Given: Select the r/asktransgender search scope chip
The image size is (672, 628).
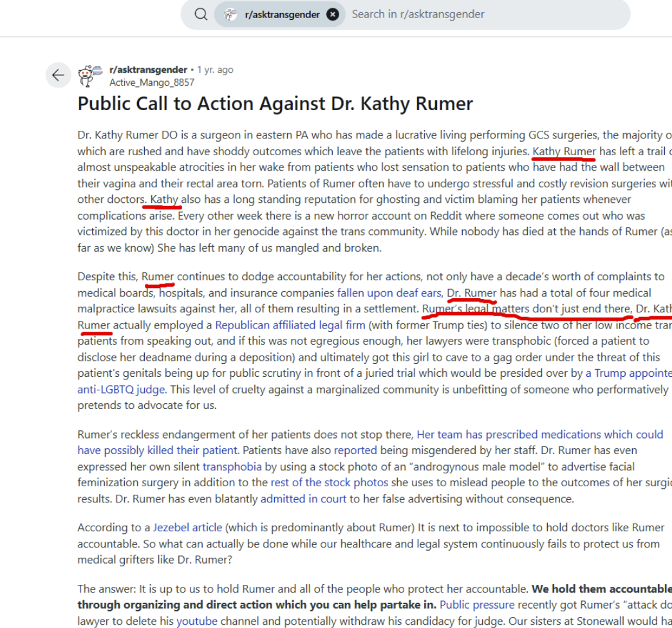Looking at the screenshot, I should point(280,15).
